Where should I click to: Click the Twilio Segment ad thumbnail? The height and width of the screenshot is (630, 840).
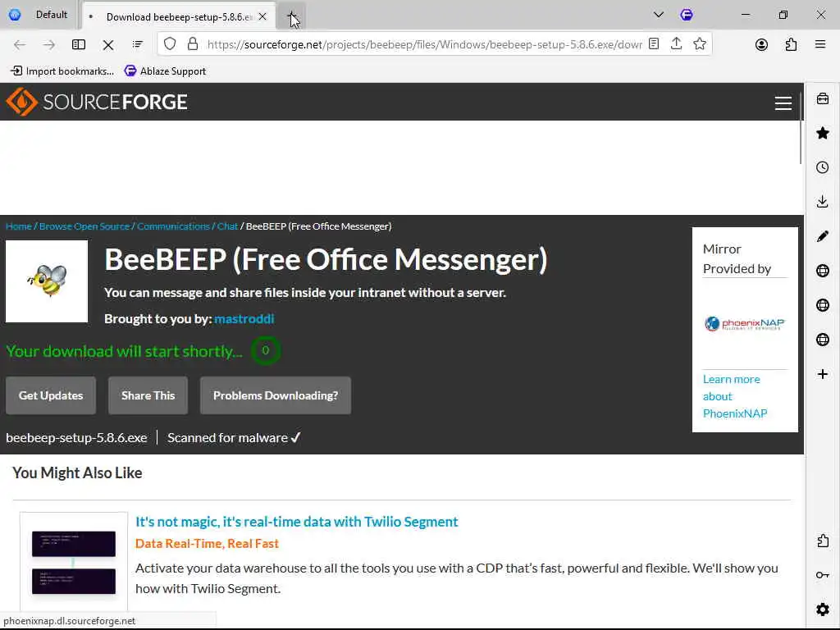click(74, 562)
